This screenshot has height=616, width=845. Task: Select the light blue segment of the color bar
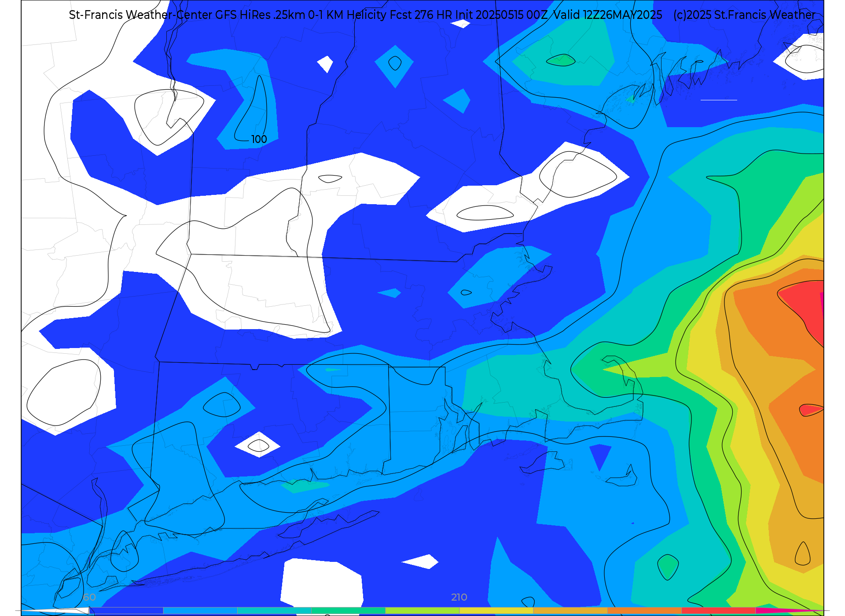(x=200, y=611)
